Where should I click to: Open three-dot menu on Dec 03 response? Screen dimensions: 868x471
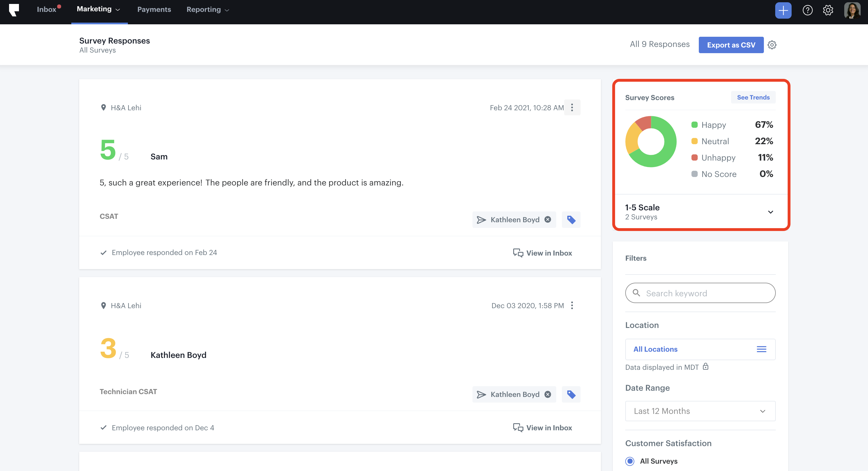point(572,305)
